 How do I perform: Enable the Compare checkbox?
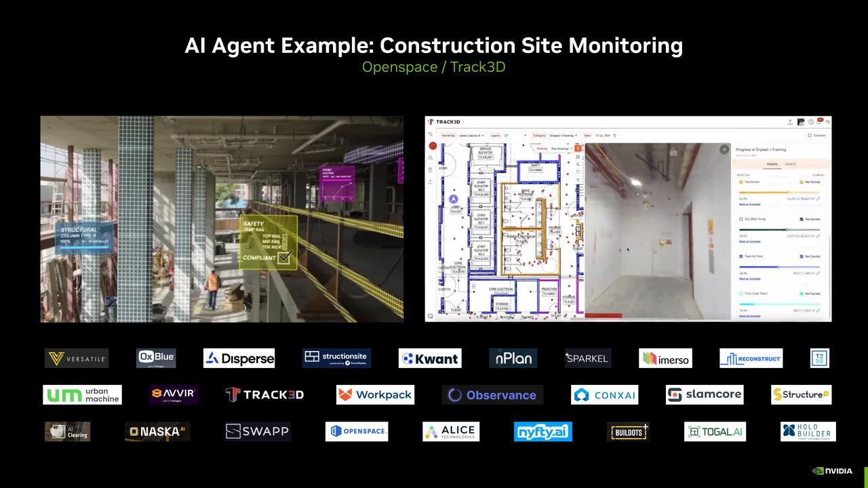point(810,136)
